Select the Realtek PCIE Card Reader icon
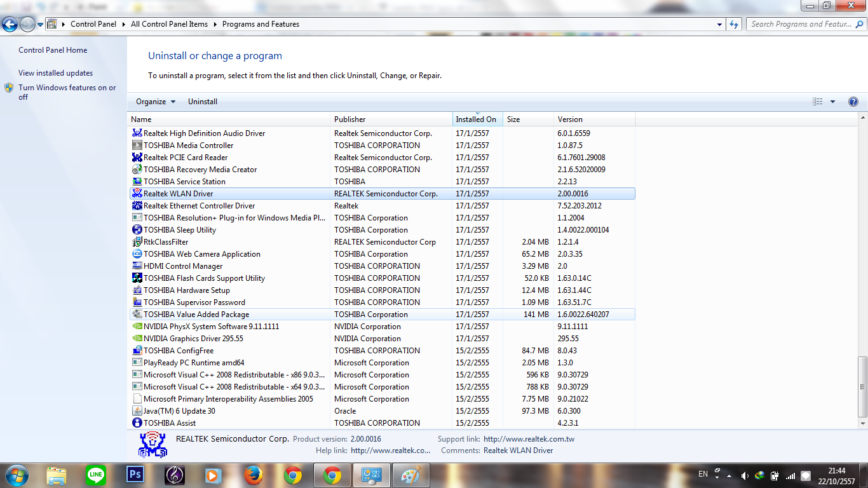 [x=137, y=158]
